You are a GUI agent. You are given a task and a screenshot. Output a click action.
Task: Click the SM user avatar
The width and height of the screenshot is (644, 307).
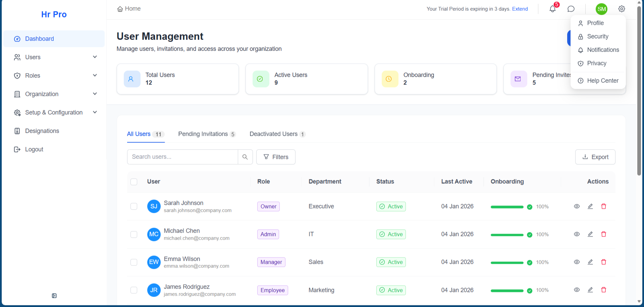tap(601, 9)
